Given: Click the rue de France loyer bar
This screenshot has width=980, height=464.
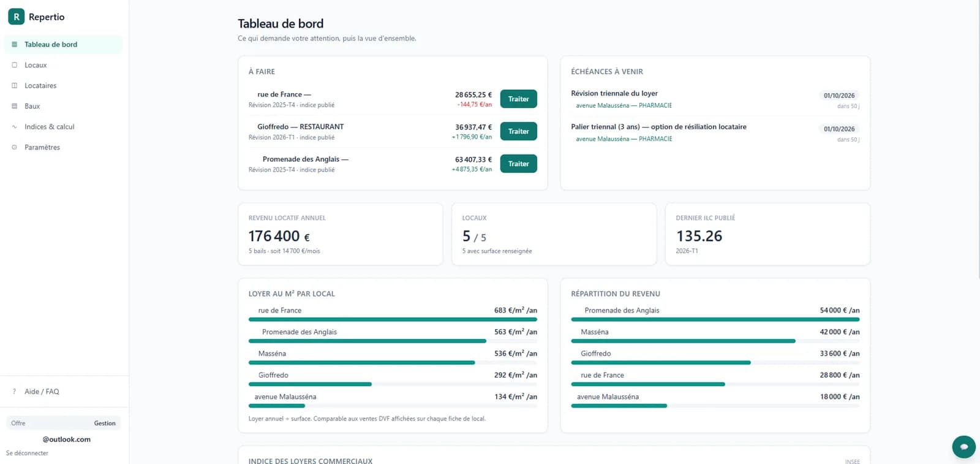Looking at the screenshot, I should point(393,319).
